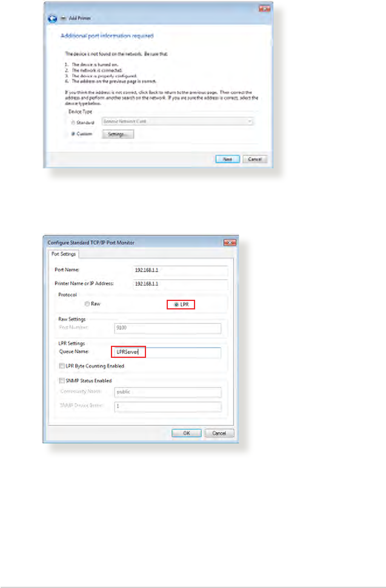This screenshot has width=386, height=588.
Task: Click the Settings... button
Action: point(118,134)
